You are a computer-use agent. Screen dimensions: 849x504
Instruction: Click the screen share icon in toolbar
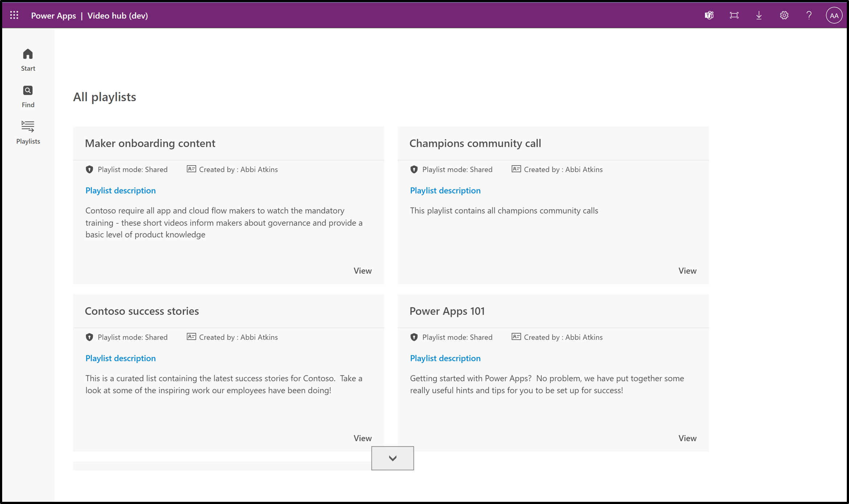click(x=734, y=16)
